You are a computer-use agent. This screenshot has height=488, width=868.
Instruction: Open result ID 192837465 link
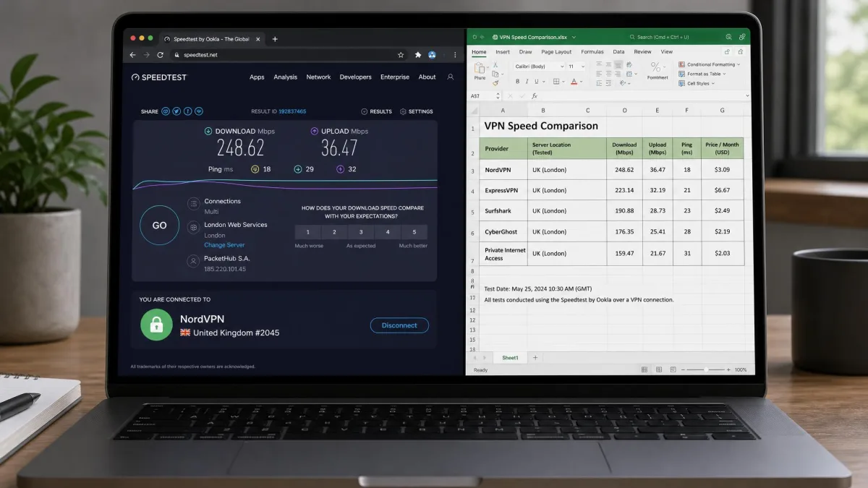click(292, 111)
